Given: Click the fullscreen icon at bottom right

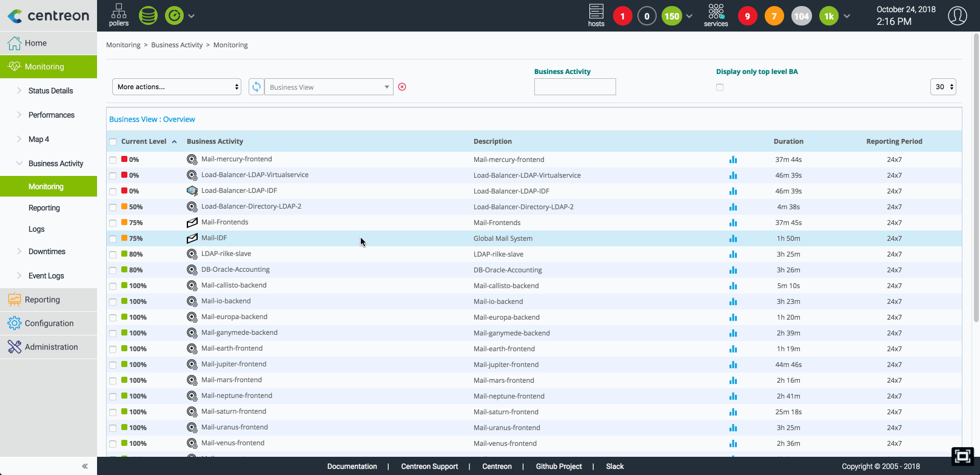Looking at the screenshot, I should (962, 456).
